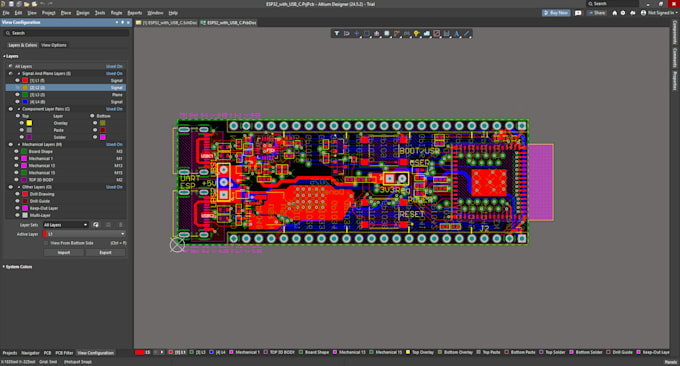Expand the System Colors section
This screenshot has height=366, width=680.
point(4,267)
